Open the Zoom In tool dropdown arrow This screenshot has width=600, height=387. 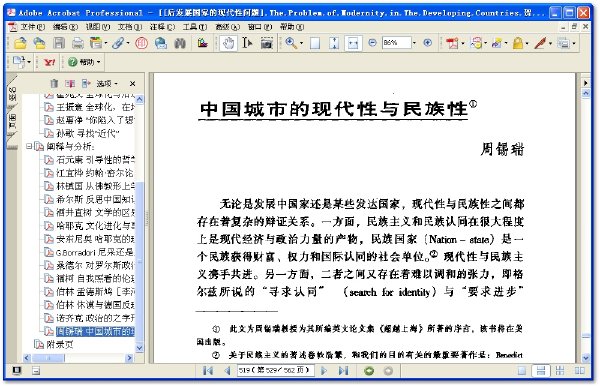coord(301,43)
